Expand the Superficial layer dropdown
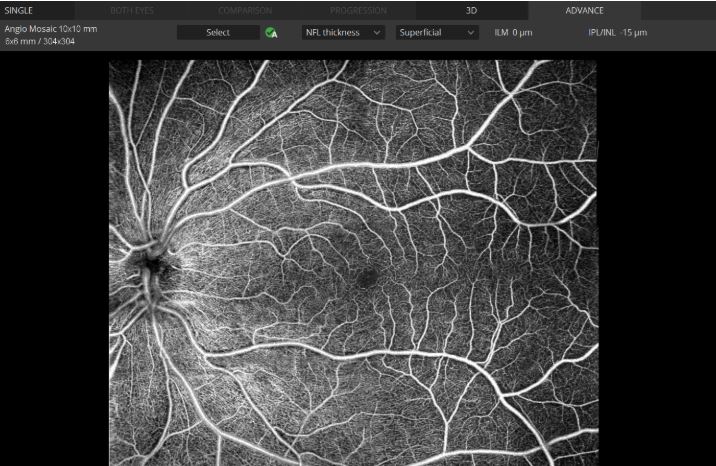The image size is (716, 466). click(x=437, y=33)
